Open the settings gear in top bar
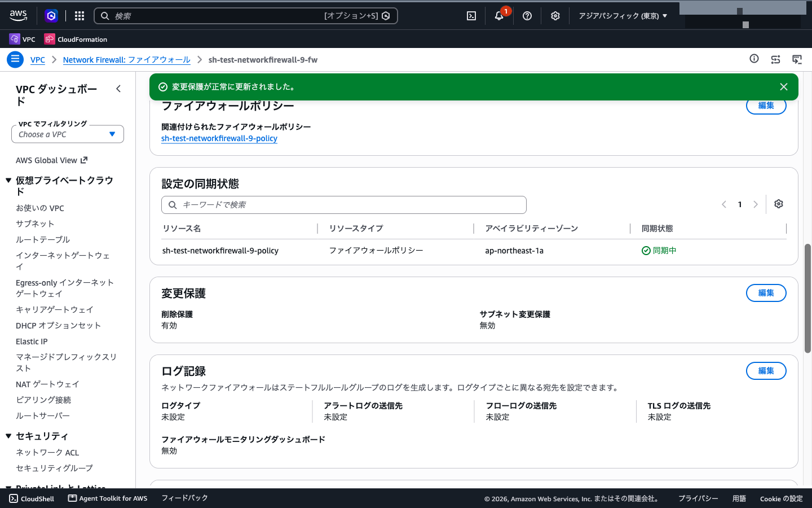 click(555, 16)
